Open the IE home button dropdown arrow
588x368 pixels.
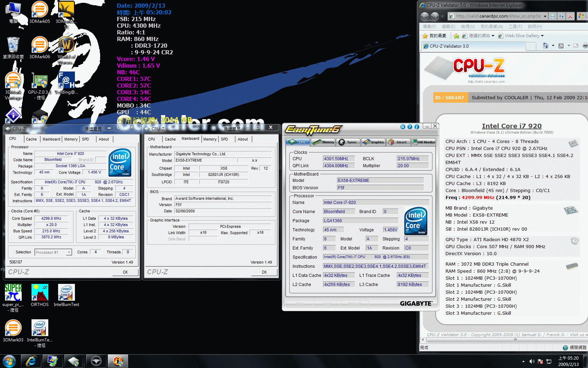point(553,46)
